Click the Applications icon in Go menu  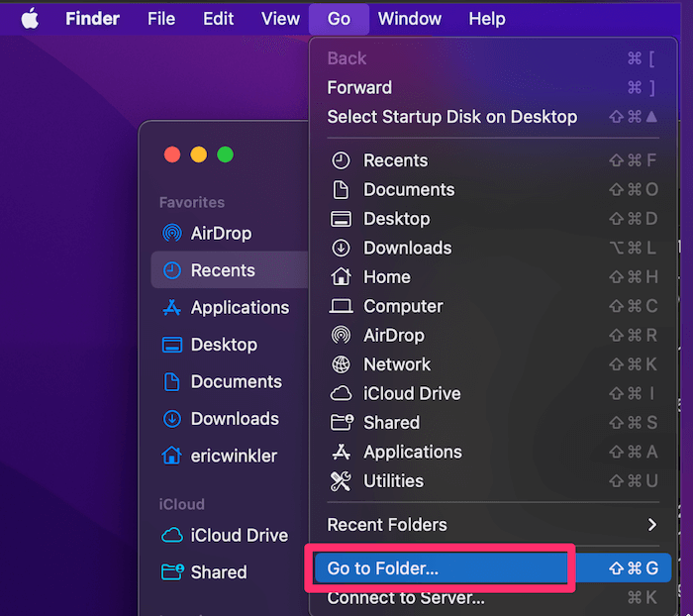(x=341, y=452)
